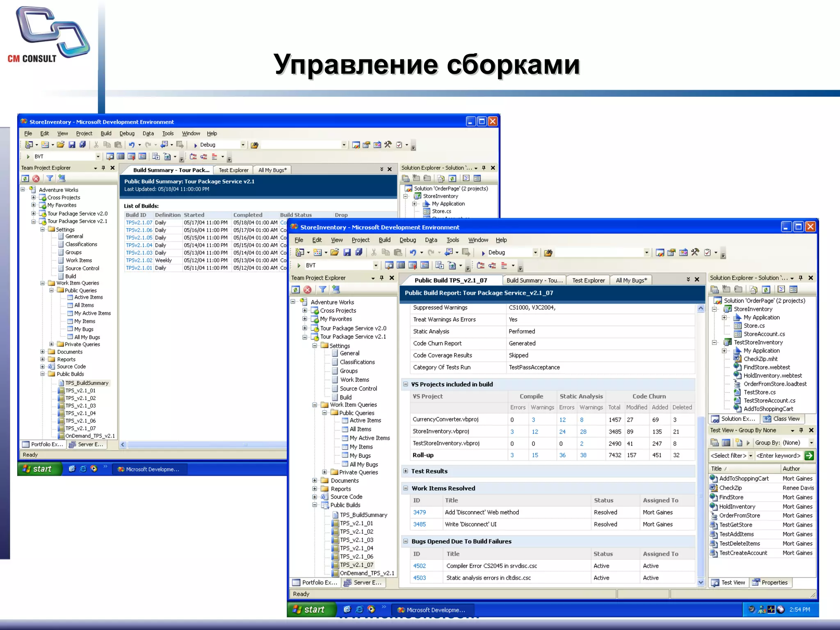
Task: Open bug 4503 link
Action: (x=419, y=577)
